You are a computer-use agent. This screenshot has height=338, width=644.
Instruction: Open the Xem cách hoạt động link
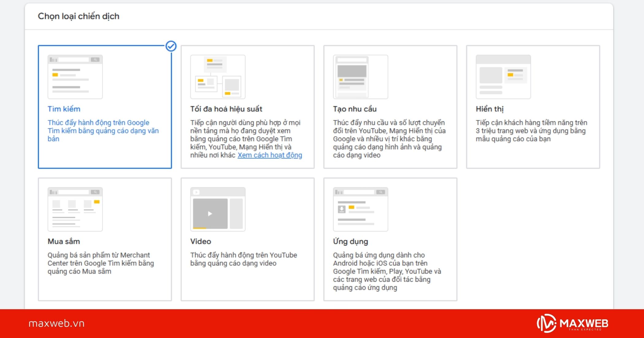click(x=270, y=155)
